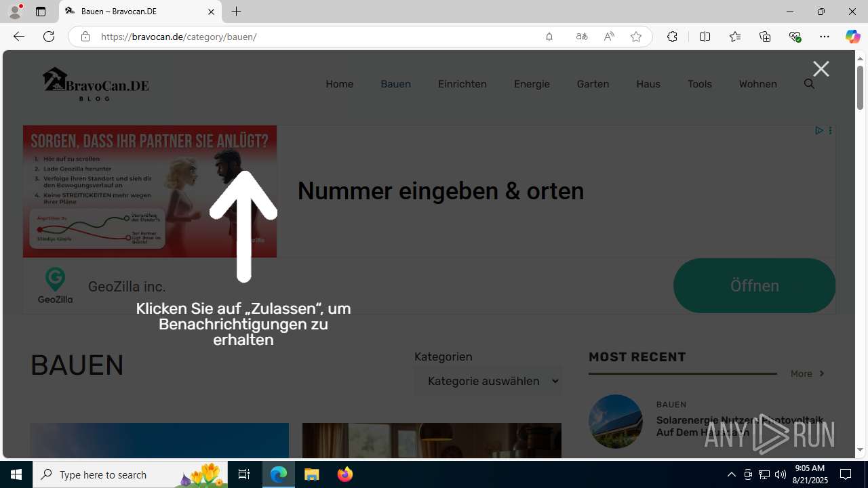The width and height of the screenshot is (868, 488).
Task: Open the browser profile avatar
Action: [x=15, y=12]
